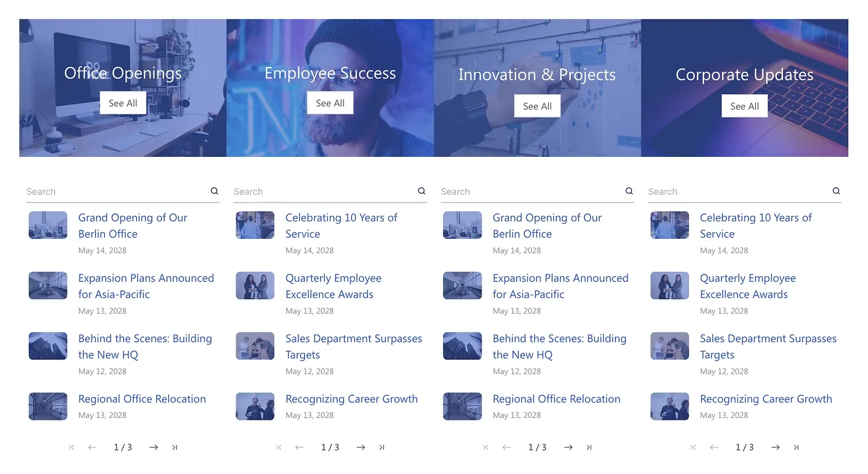Viewport: 868px width, 474px height.
Task: Go to next page in Corporate Updates list
Action: click(775, 447)
